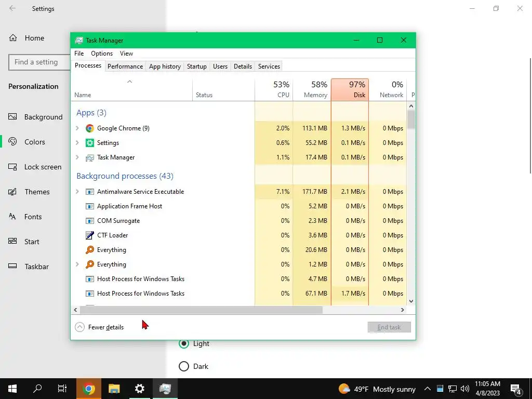Click the Google Chrome process icon
This screenshot has height=399, width=532.
[x=89, y=128]
